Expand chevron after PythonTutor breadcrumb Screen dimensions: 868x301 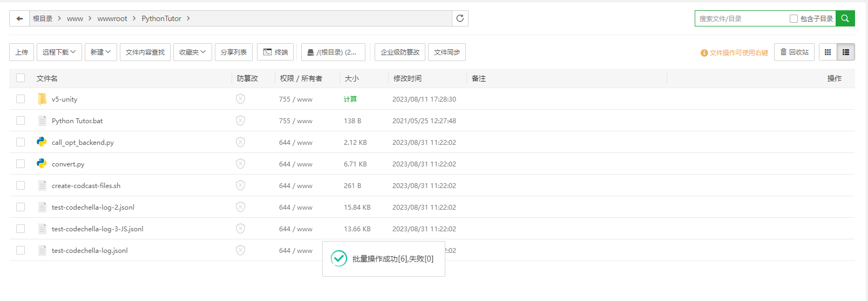[x=188, y=18]
